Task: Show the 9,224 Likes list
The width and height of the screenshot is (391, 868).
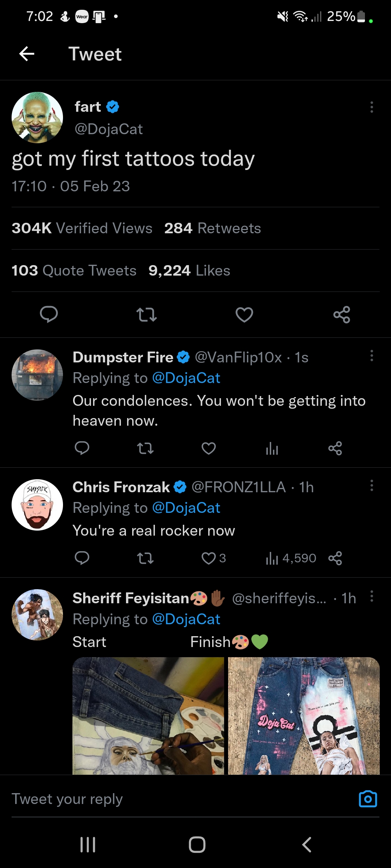Action: 189,271
